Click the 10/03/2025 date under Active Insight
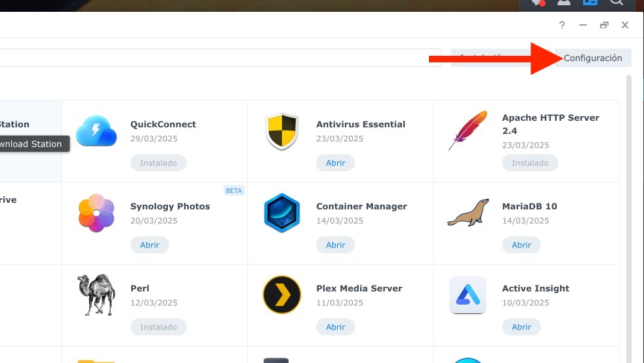Viewport: 644px width, 363px height. 525,303
